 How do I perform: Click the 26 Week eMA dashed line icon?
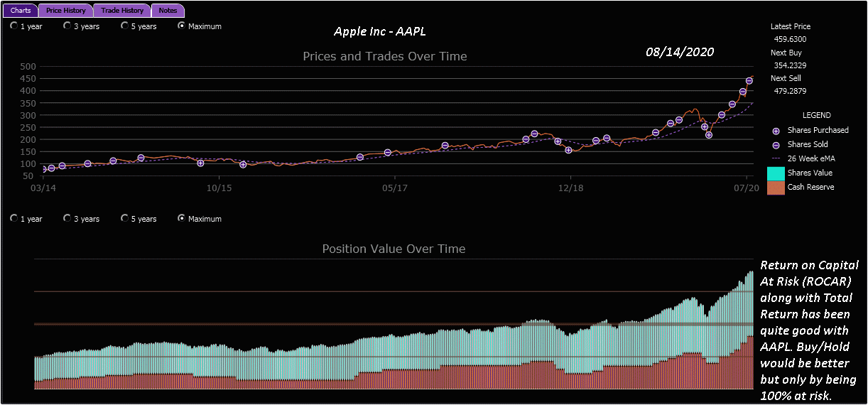pos(776,159)
